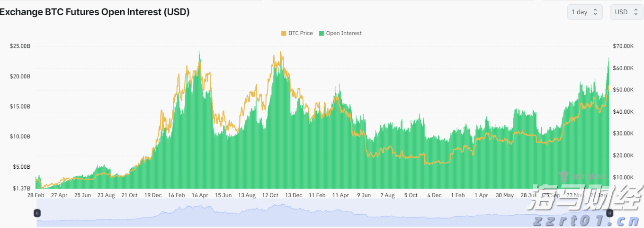This screenshot has height=228, width=644.
Task: Click the up-down chevron beside USD
Action: 635,12
